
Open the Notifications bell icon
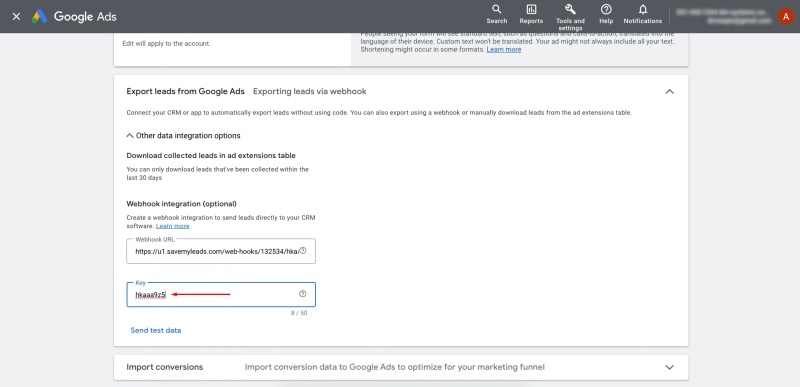[643, 9]
